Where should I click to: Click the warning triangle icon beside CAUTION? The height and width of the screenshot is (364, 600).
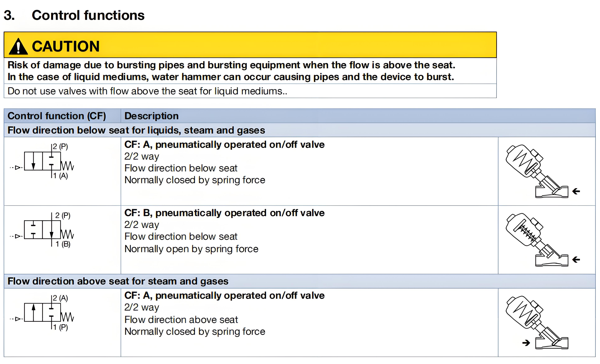[x=18, y=47]
